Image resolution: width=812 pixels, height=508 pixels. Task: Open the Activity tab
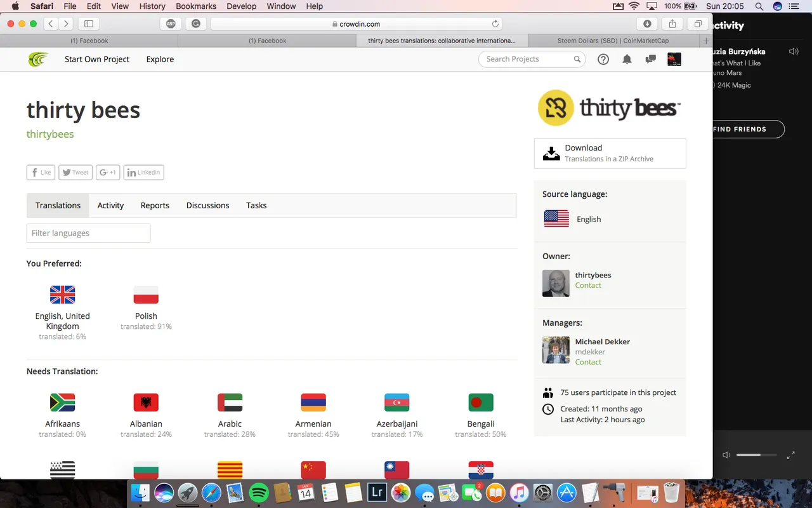click(110, 206)
